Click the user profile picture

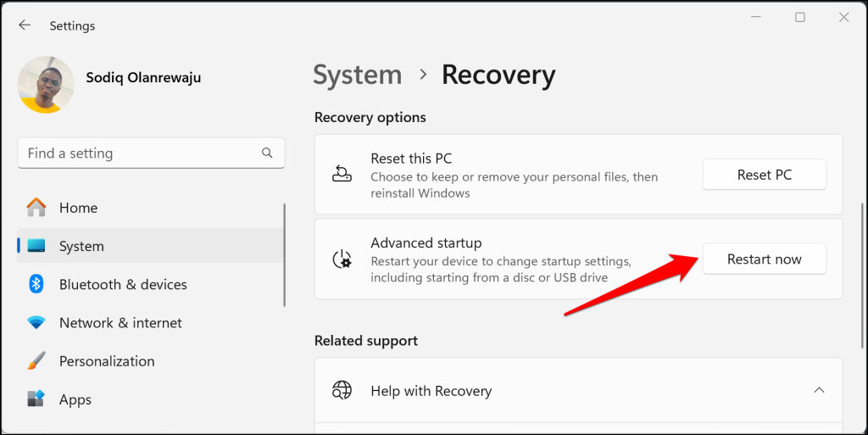pos(46,85)
